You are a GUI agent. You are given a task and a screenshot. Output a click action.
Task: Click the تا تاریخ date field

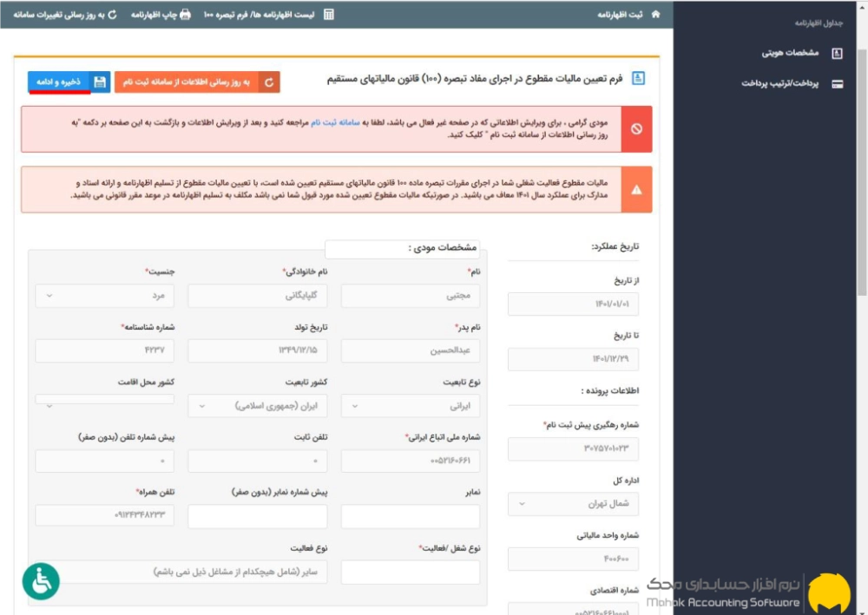[x=573, y=359]
